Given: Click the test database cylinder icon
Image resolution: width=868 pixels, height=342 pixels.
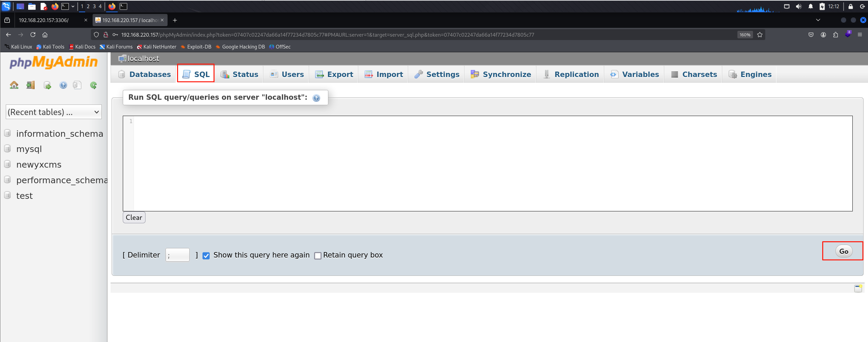Looking at the screenshot, I should pyautogui.click(x=7, y=195).
